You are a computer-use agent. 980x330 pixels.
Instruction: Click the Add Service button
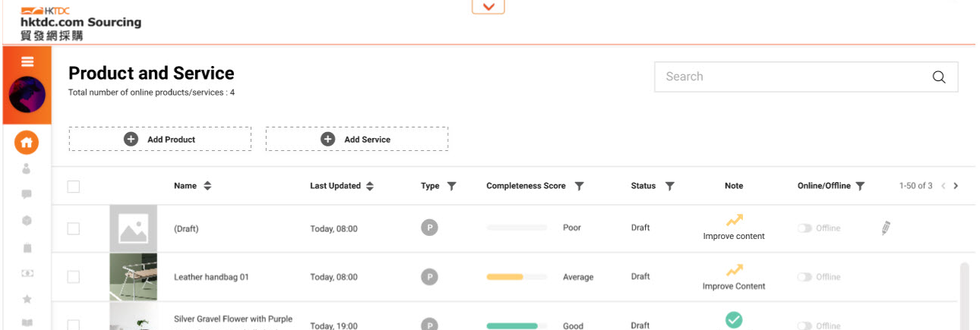click(x=356, y=139)
